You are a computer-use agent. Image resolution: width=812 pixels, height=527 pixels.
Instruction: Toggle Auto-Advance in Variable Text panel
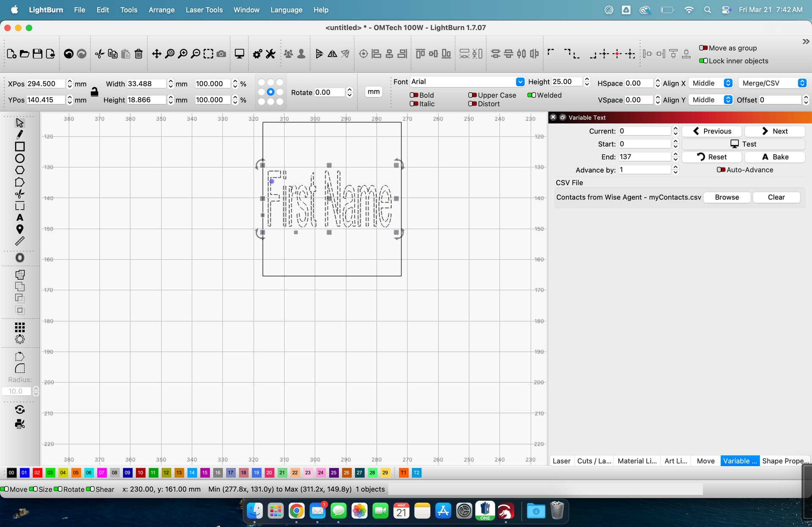click(x=721, y=169)
